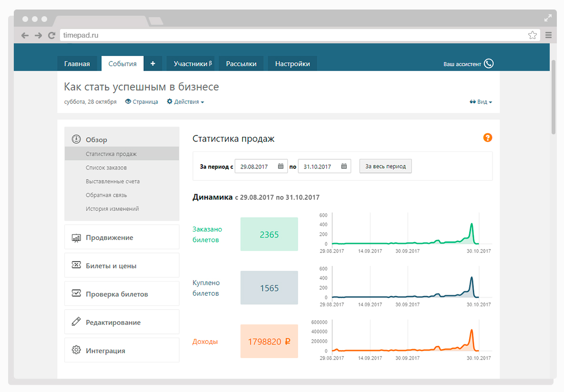
Task: Go back using browser back arrow
Action: click(x=25, y=35)
